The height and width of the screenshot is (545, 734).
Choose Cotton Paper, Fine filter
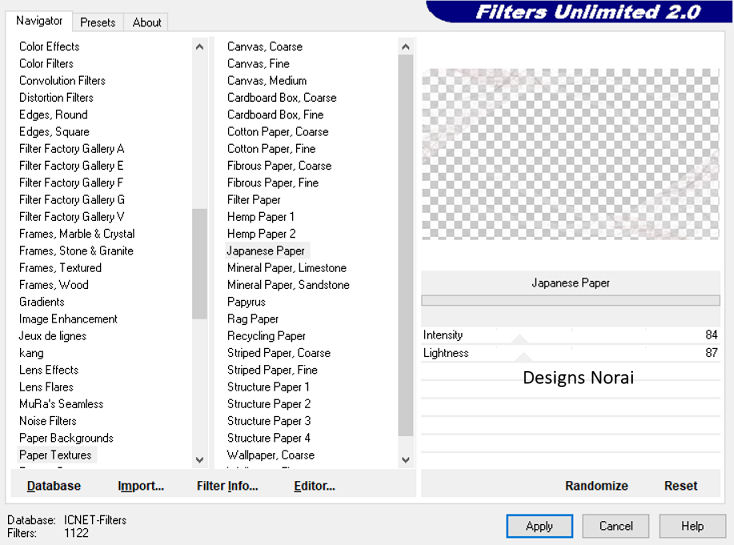tap(272, 148)
